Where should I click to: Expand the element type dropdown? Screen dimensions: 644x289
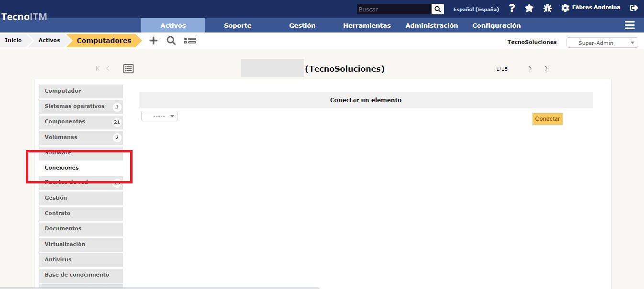pos(159,116)
